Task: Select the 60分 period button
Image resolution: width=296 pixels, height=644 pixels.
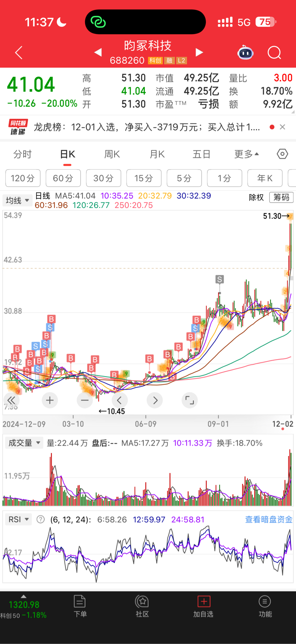Action: click(63, 178)
